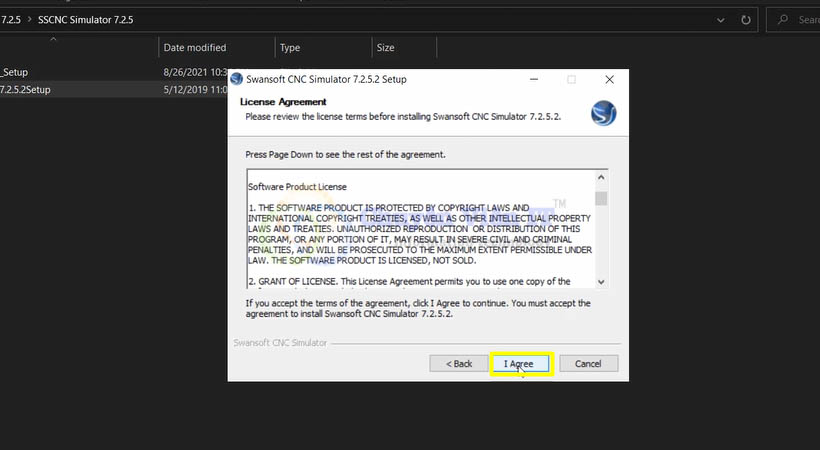Sort files by Date modified column
Screen dimensions: 820x450
coord(195,47)
